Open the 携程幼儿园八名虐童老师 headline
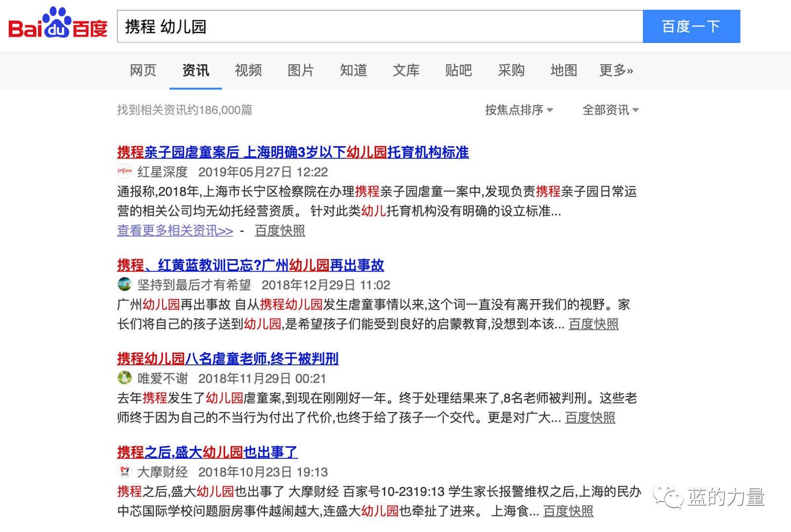 click(x=227, y=358)
